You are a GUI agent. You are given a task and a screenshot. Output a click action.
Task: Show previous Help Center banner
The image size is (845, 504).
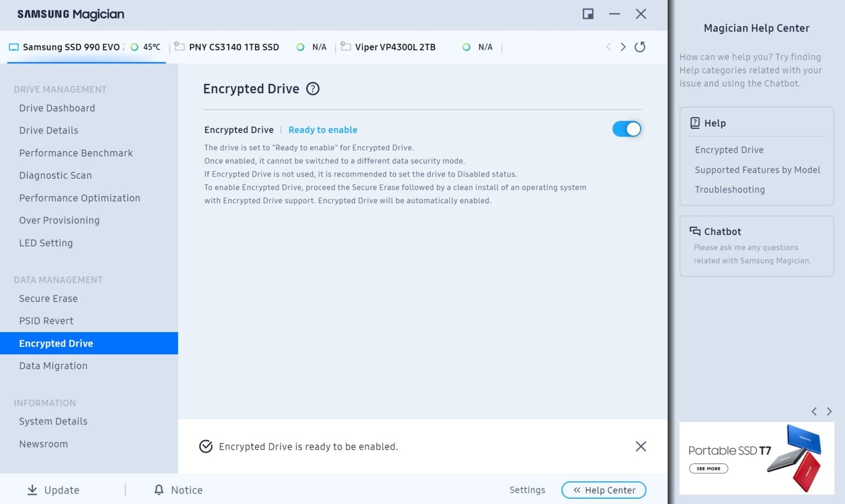click(814, 411)
